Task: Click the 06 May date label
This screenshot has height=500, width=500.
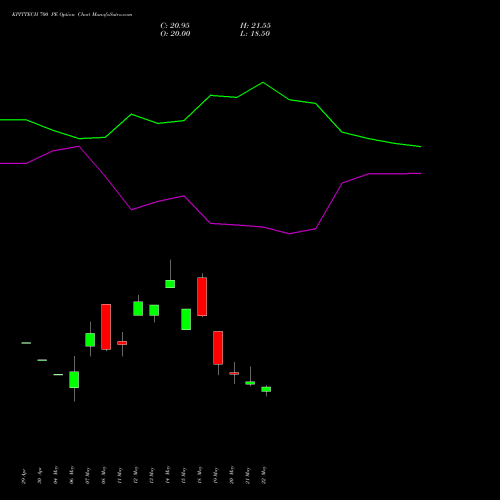Action: (72, 475)
